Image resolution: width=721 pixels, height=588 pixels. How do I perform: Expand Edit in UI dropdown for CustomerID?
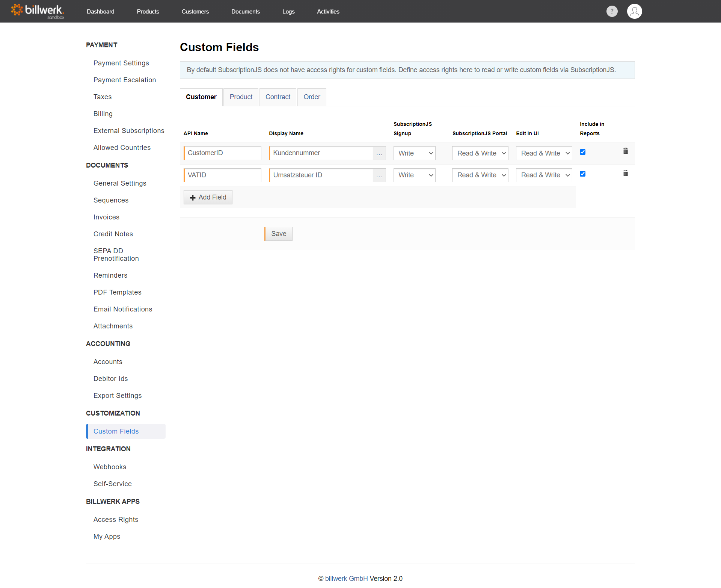(x=543, y=153)
